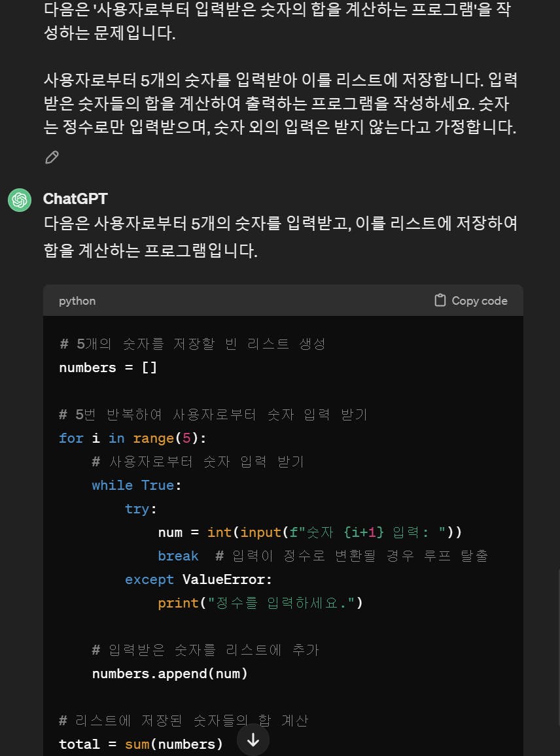
Task: Click the ChatGPT sender name
Action: tap(75, 199)
